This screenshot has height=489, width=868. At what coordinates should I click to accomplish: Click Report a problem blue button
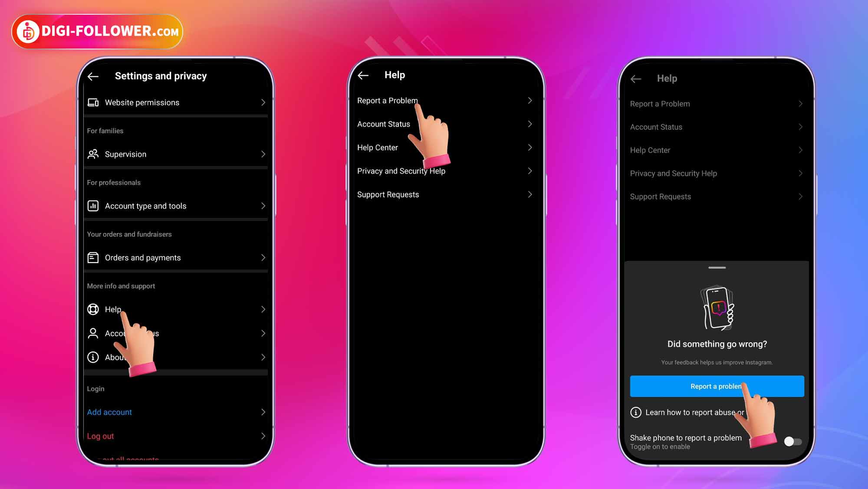[x=717, y=387]
